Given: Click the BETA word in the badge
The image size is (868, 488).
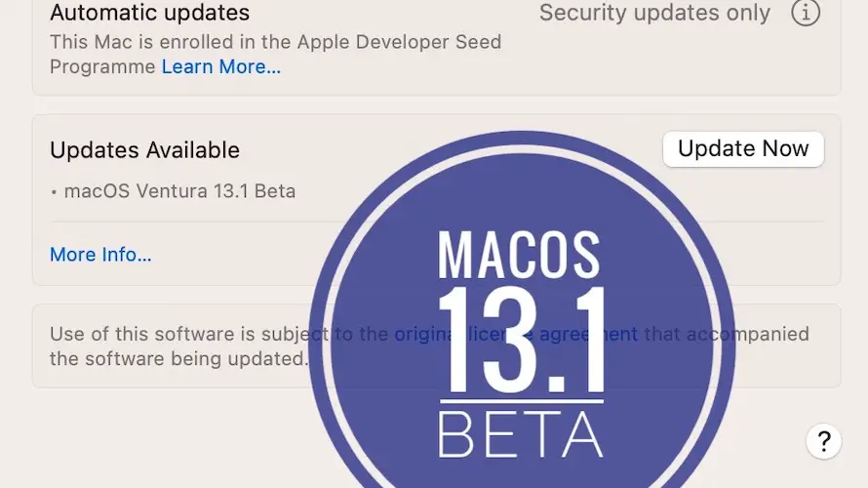Looking at the screenshot, I should (520, 434).
